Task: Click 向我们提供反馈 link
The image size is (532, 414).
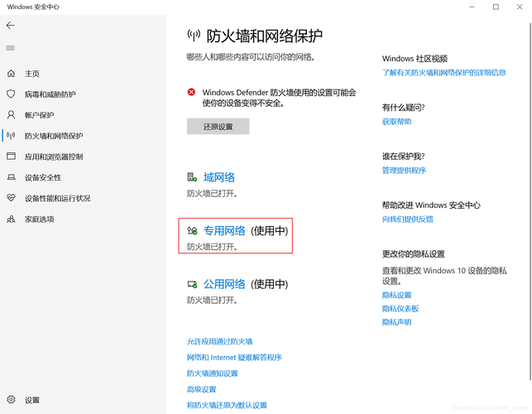Action: click(x=408, y=219)
